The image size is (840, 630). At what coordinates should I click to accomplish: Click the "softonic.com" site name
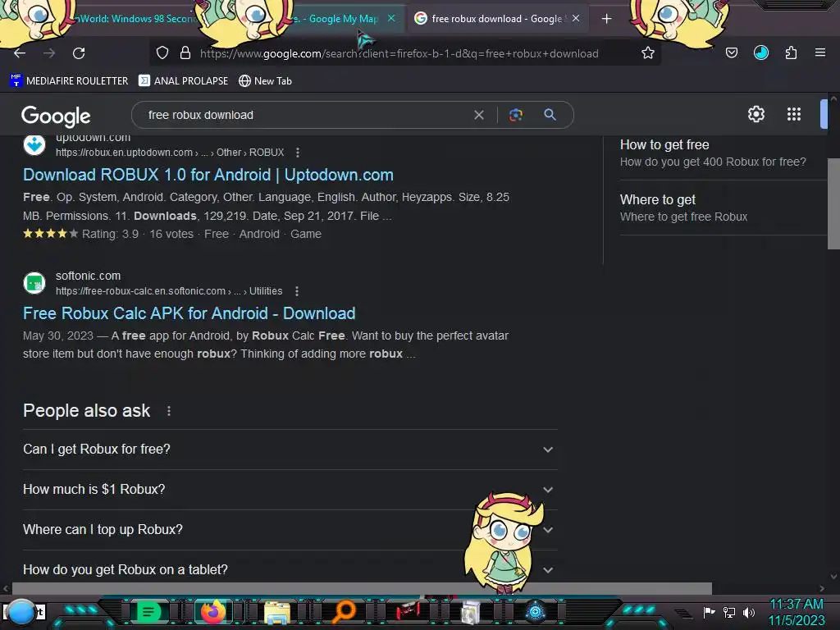[89, 276]
